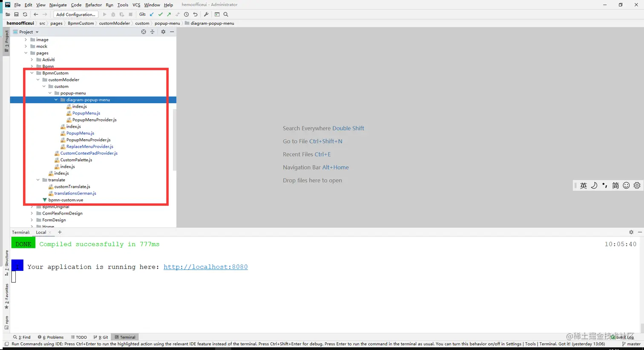This screenshot has width=644, height=350.
Task: Switch input language via 英 tray indicator
Action: (584, 185)
